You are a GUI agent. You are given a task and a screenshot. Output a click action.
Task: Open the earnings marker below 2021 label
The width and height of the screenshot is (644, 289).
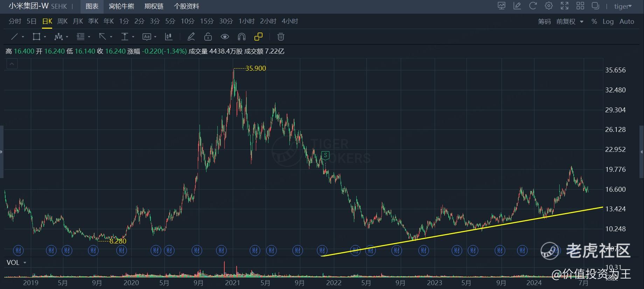(221, 250)
